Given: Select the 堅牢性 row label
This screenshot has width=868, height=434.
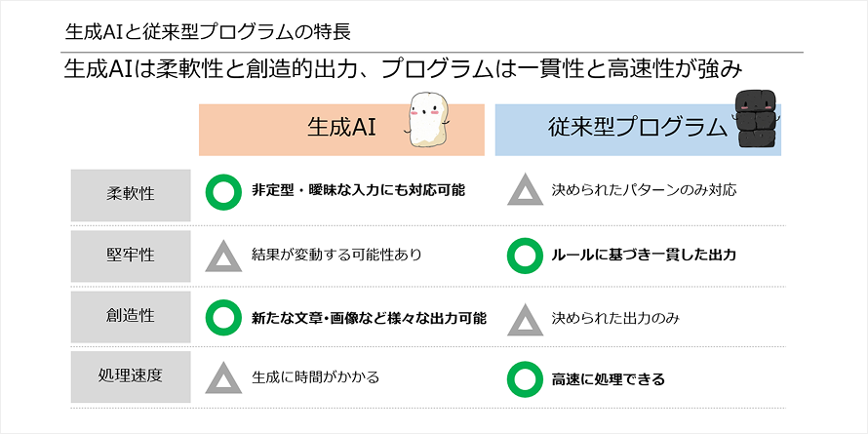Looking at the screenshot, I should [x=130, y=255].
